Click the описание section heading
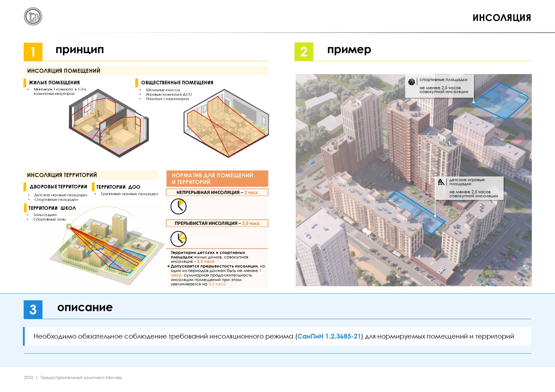Viewport: 555px width, 392px height. (85, 307)
